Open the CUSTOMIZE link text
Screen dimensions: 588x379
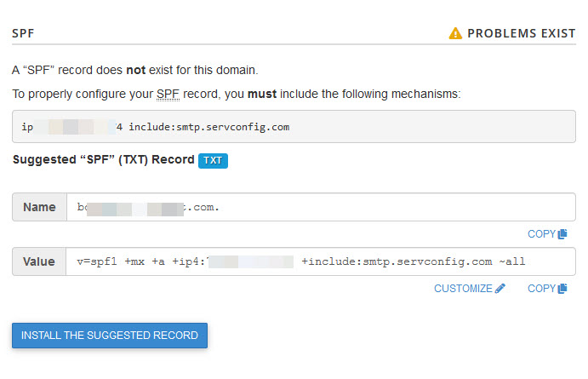pyautogui.click(x=463, y=289)
